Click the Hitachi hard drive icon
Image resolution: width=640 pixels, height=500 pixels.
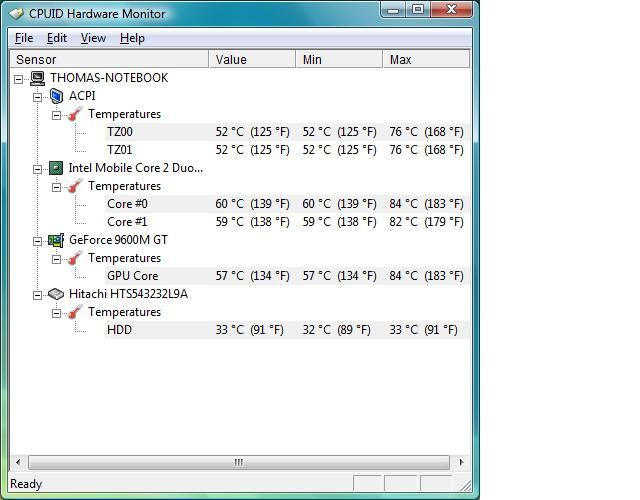(x=56, y=294)
